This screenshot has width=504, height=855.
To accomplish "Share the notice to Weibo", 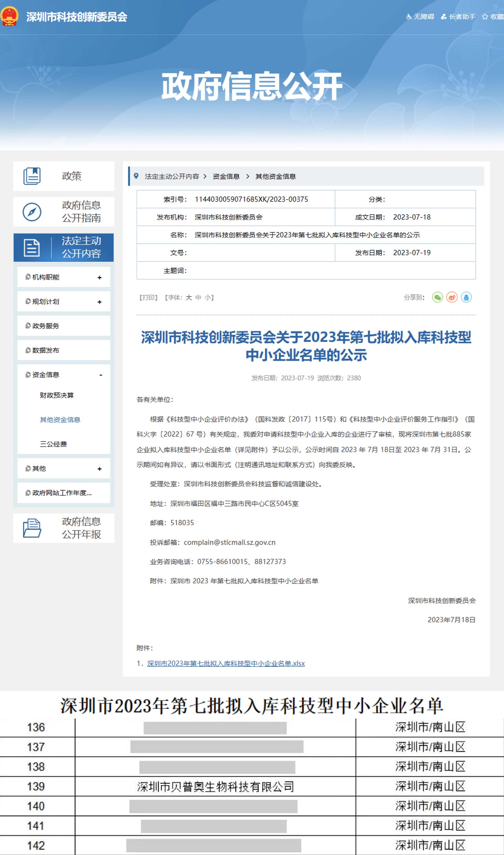I will click(452, 297).
